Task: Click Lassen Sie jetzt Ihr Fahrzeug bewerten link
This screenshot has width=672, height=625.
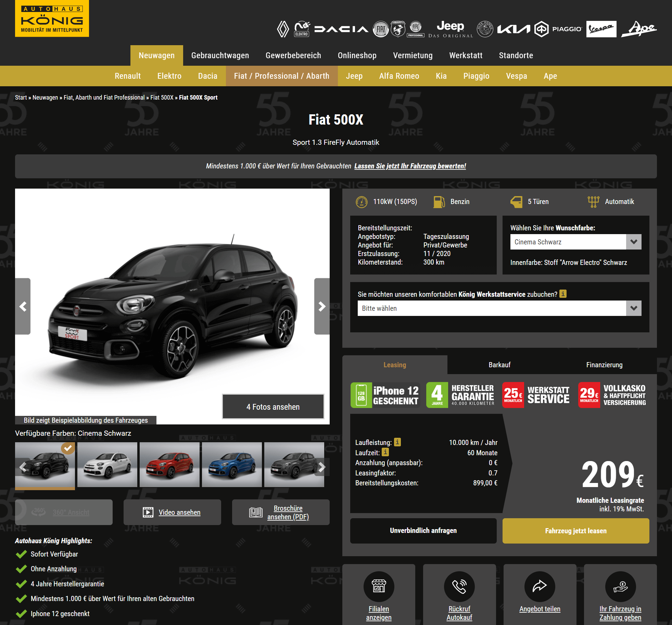Action: (410, 166)
